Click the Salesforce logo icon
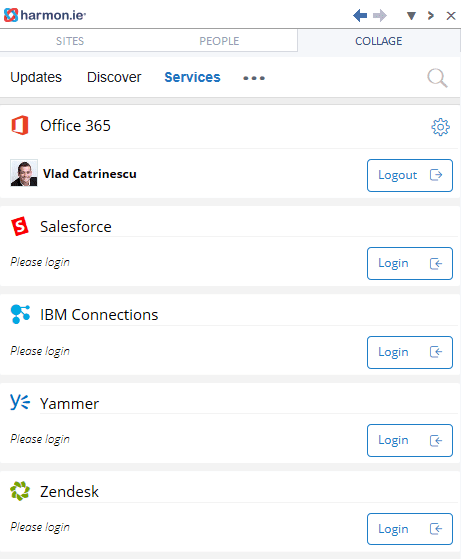 [20, 226]
